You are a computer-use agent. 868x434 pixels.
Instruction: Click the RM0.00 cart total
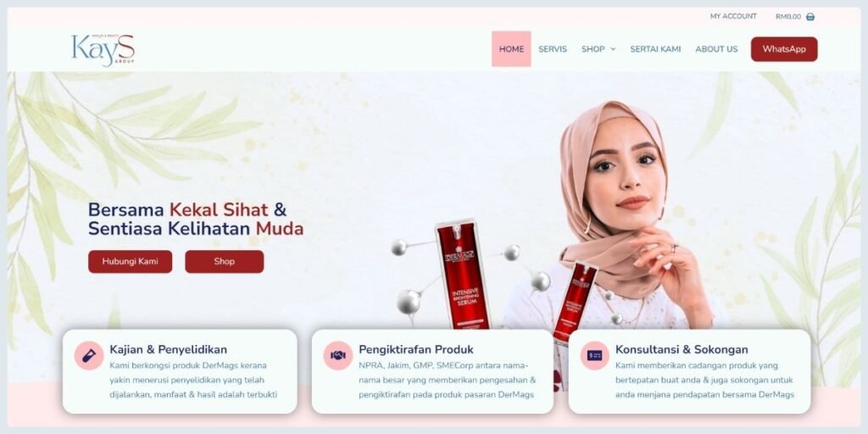pyautogui.click(x=788, y=17)
